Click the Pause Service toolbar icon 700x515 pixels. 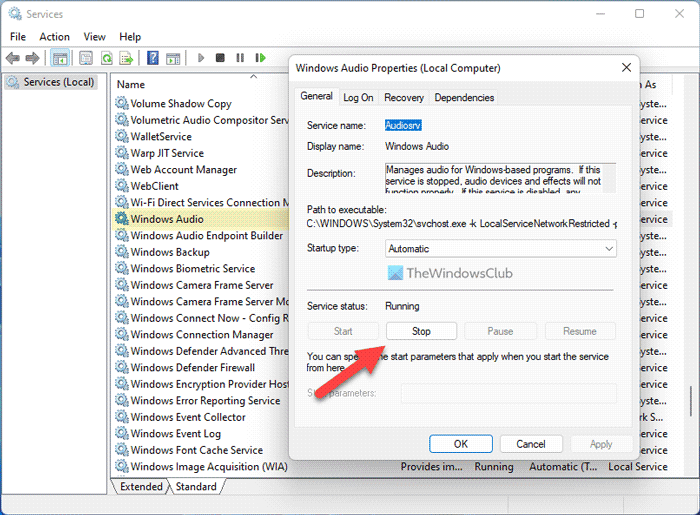click(240, 58)
